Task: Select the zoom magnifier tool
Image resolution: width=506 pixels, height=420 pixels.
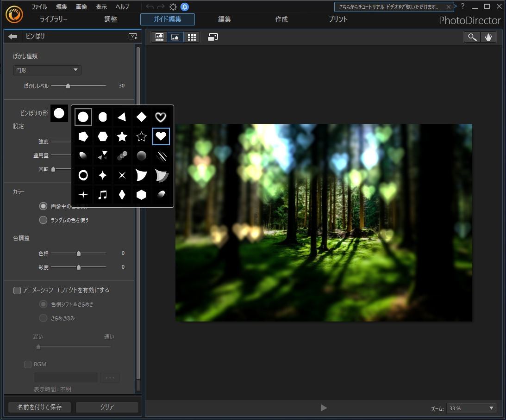Action: [472, 37]
